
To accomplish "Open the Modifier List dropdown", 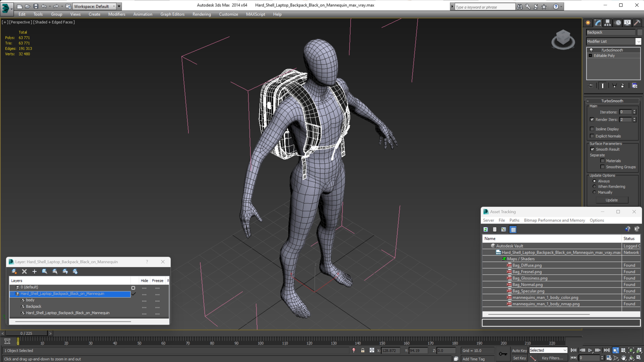I will click(614, 41).
